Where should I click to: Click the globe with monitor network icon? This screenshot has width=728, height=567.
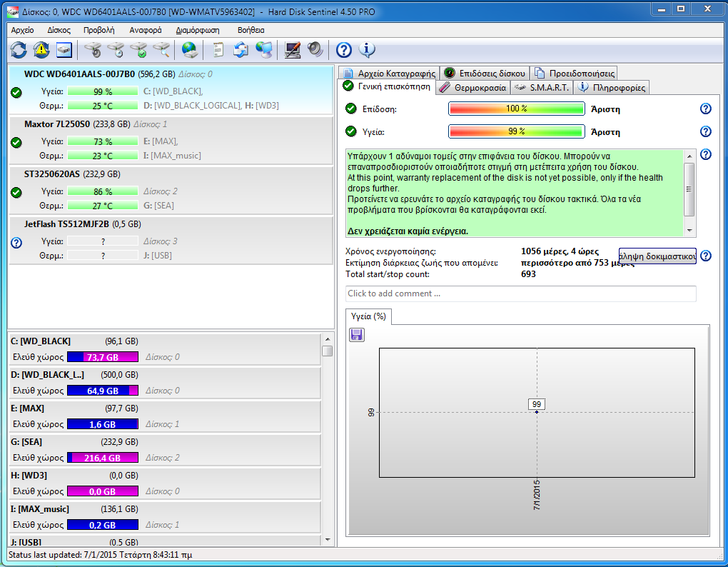[263, 50]
